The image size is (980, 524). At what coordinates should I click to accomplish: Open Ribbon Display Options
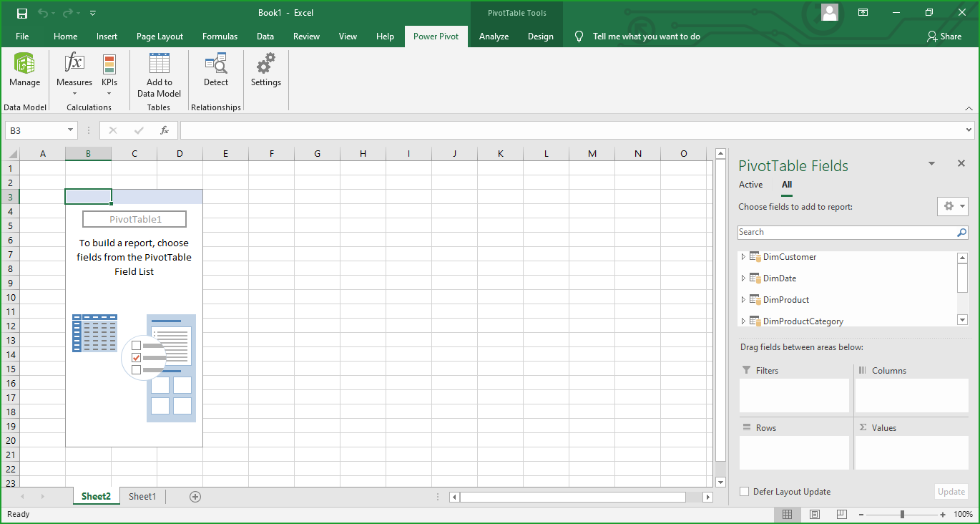(x=863, y=13)
